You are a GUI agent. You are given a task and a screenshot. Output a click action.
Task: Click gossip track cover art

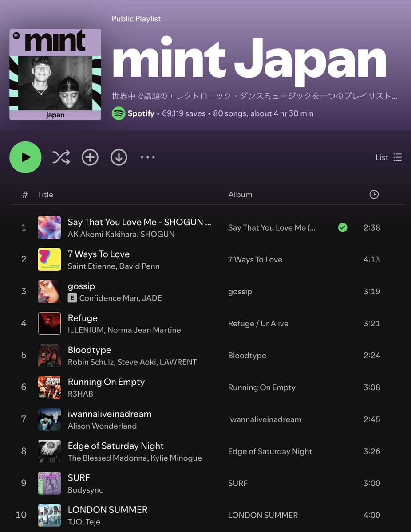49,291
